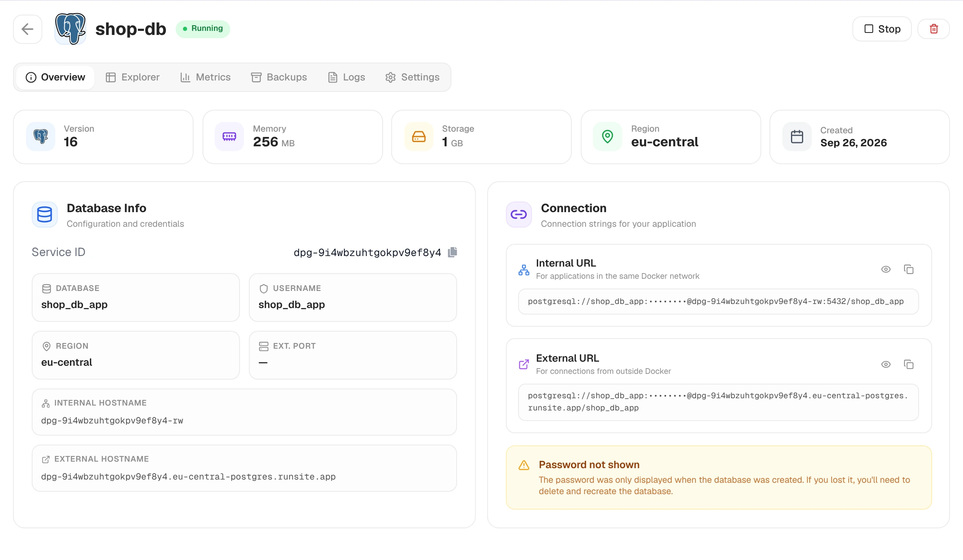The image size is (963, 560).
Task: Open the Metrics tab
Action: click(205, 77)
